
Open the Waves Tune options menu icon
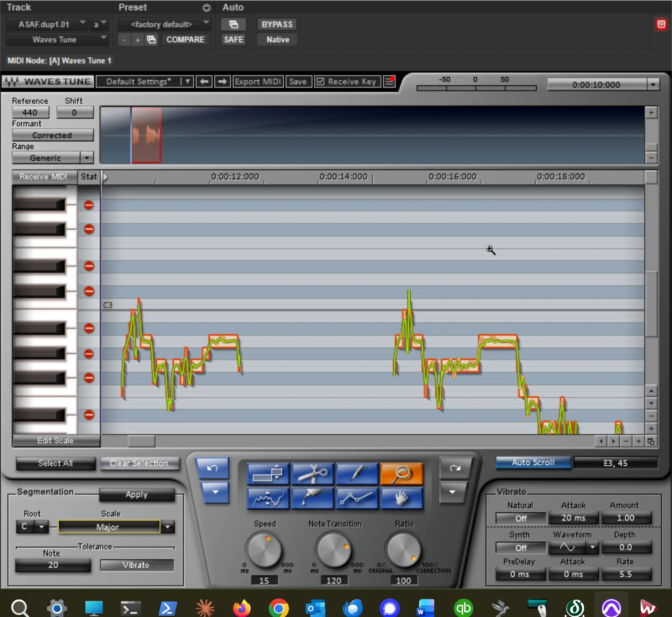point(389,82)
